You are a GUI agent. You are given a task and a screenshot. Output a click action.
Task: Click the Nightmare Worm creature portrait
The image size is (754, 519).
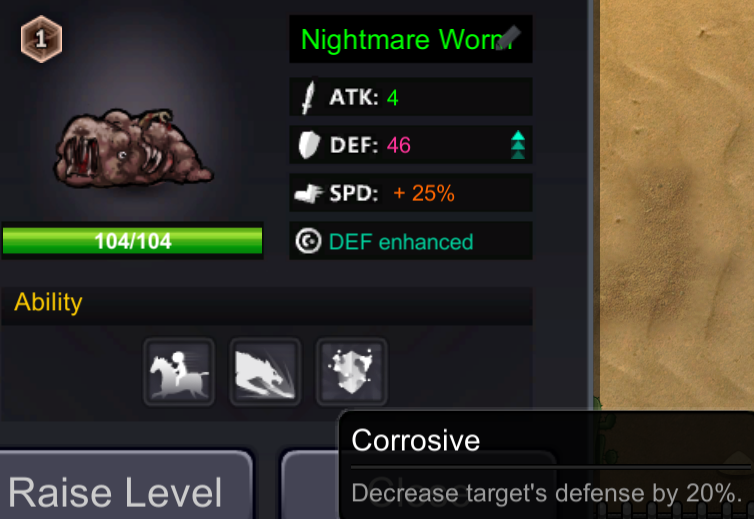(133, 149)
